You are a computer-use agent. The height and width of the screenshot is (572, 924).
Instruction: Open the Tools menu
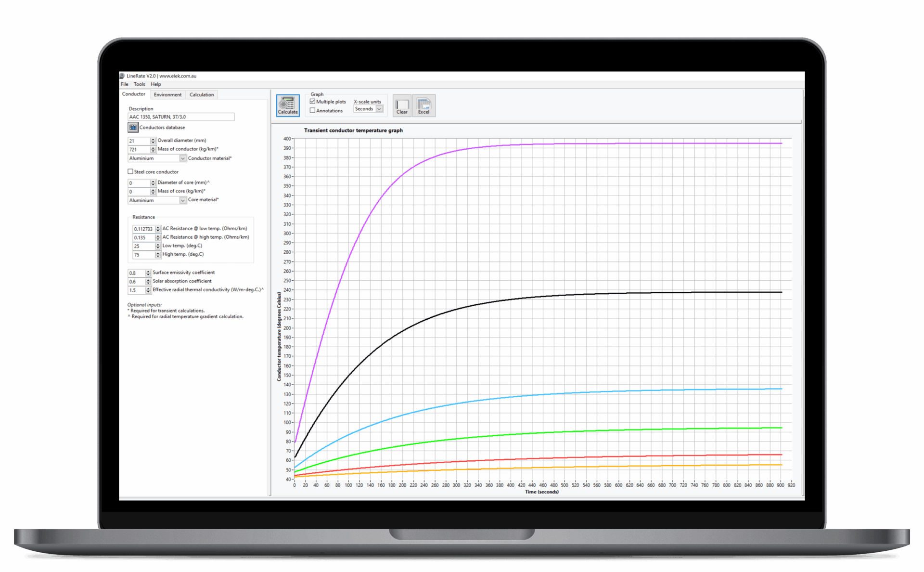(x=139, y=84)
